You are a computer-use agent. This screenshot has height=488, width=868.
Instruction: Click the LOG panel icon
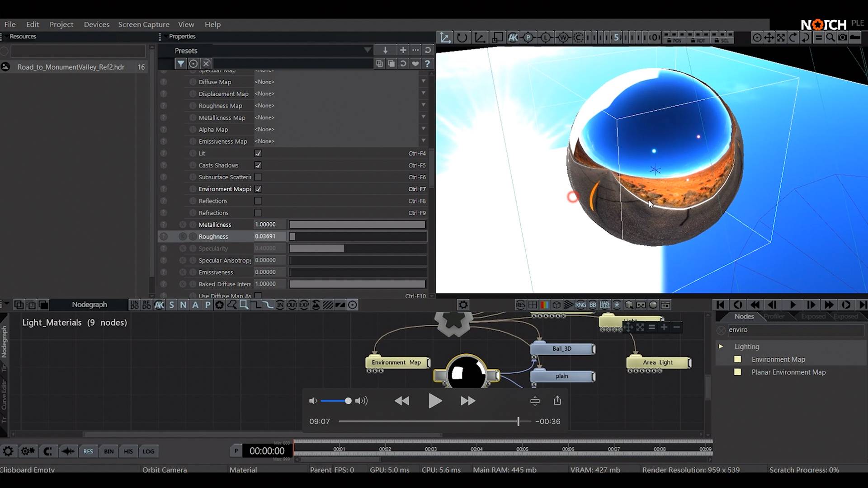pyautogui.click(x=148, y=451)
